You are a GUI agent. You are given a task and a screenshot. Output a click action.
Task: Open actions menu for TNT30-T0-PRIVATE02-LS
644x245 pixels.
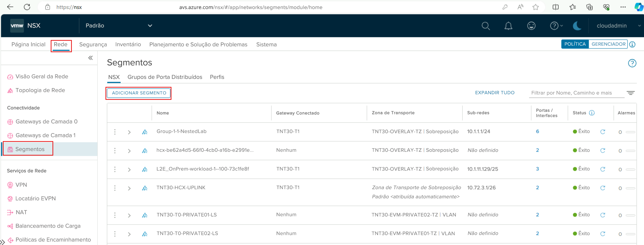(115, 234)
